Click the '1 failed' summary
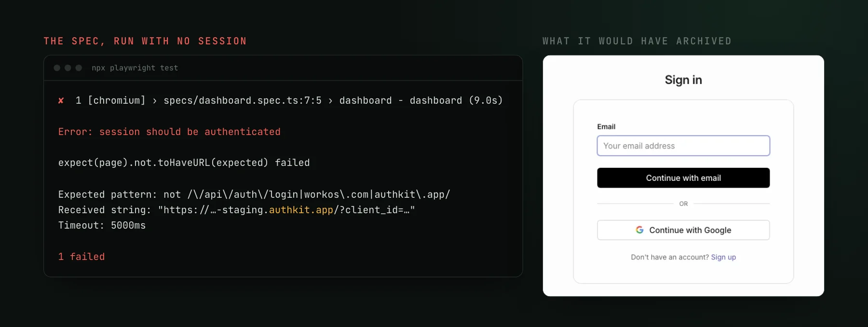868x327 pixels. (x=81, y=257)
